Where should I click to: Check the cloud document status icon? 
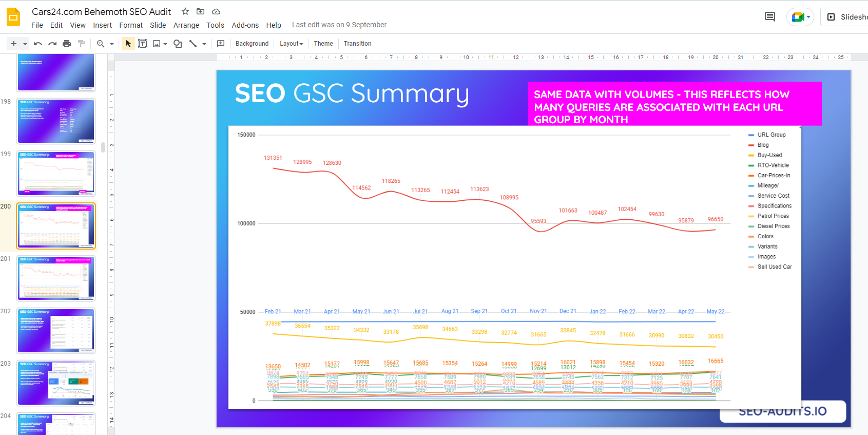click(216, 11)
